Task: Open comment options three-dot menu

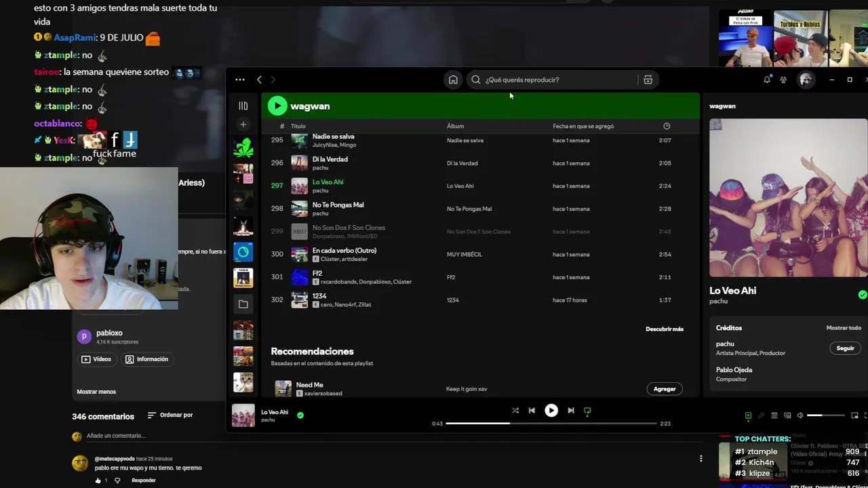Action: click(701, 459)
